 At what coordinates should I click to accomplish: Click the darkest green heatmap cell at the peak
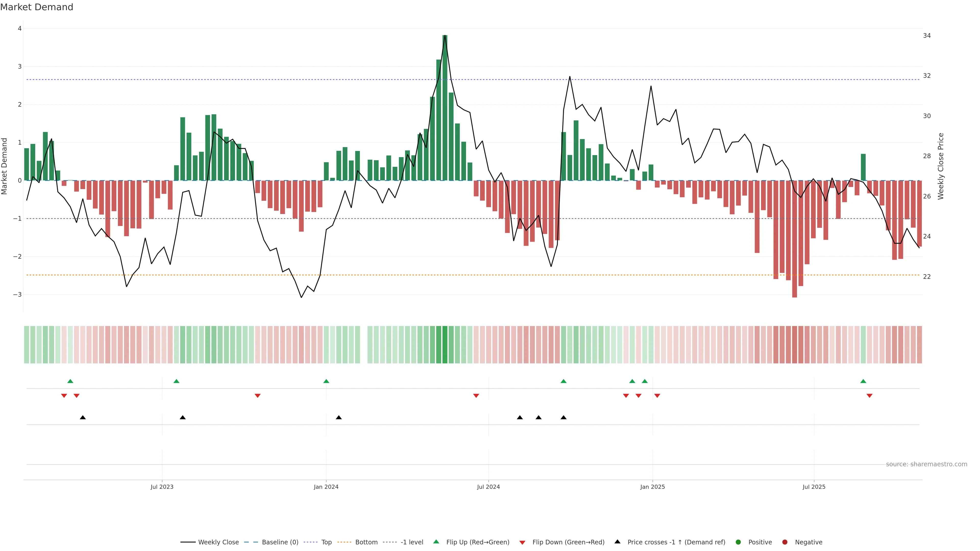[x=445, y=345]
